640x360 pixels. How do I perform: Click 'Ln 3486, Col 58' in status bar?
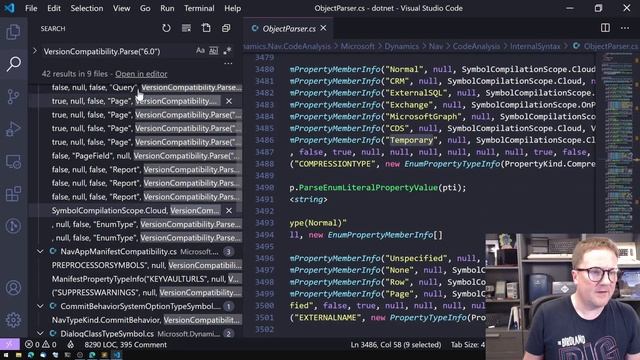coord(396,344)
